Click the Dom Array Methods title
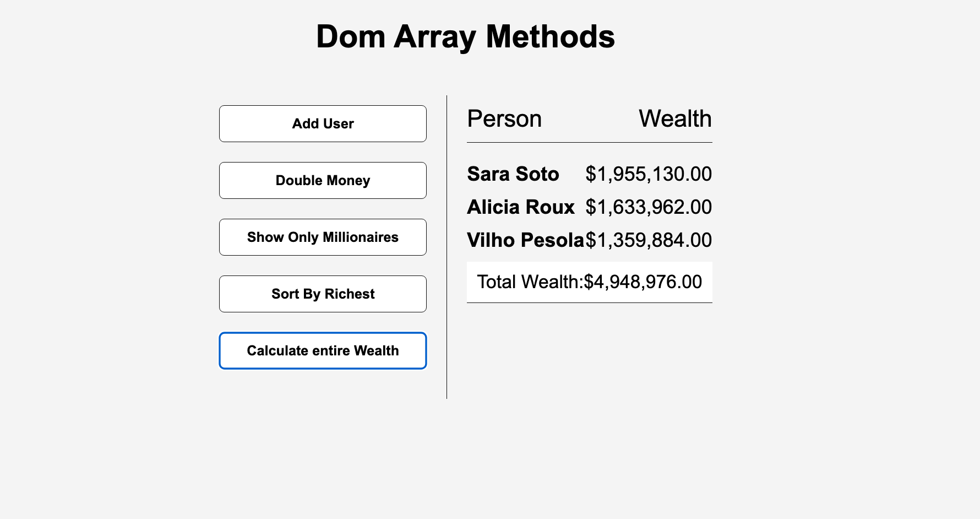Image resolution: width=980 pixels, height=519 pixels. [x=465, y=36]
